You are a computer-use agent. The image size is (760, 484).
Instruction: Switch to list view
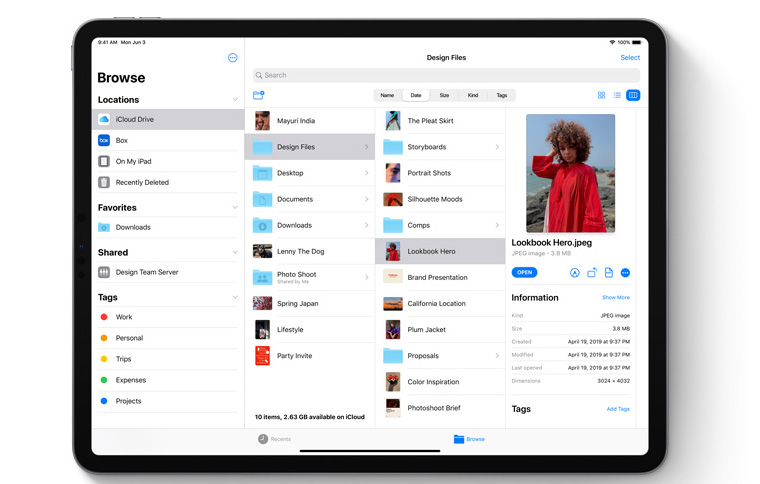[617, 95]
